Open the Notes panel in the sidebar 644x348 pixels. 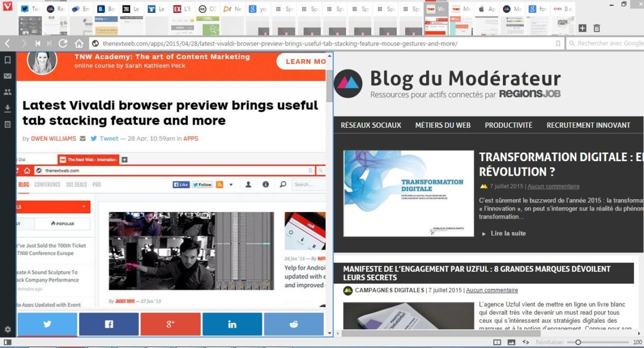click(8, 125)
